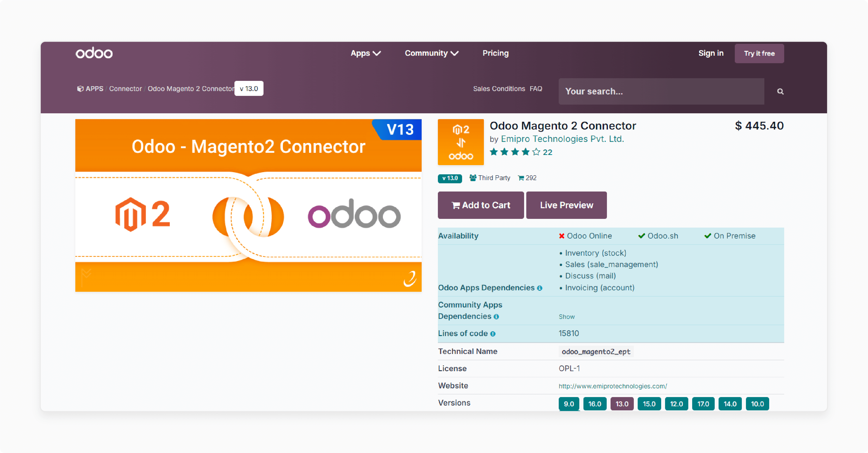Select version 14.0

pyautogui.click(x=730, y=404)
